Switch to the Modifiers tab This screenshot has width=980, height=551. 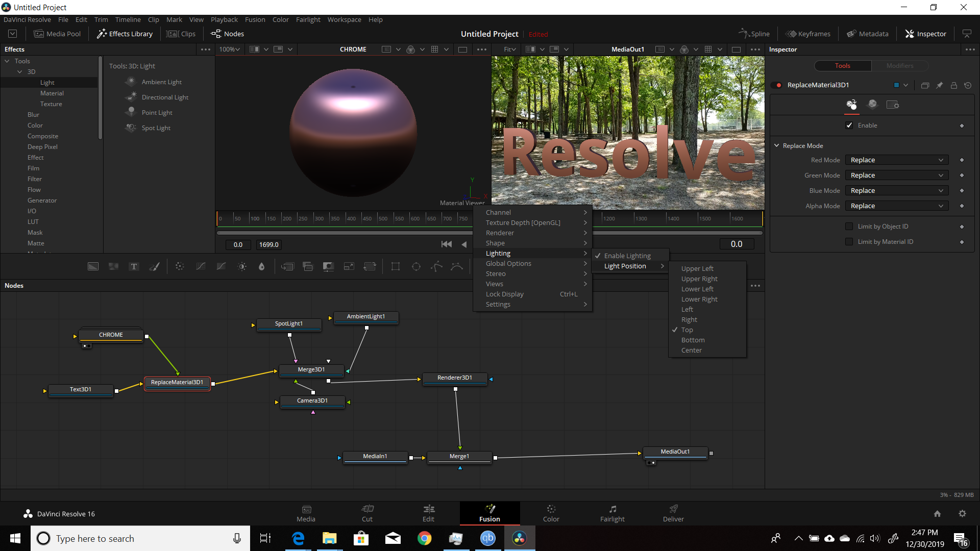pos(900,66)
